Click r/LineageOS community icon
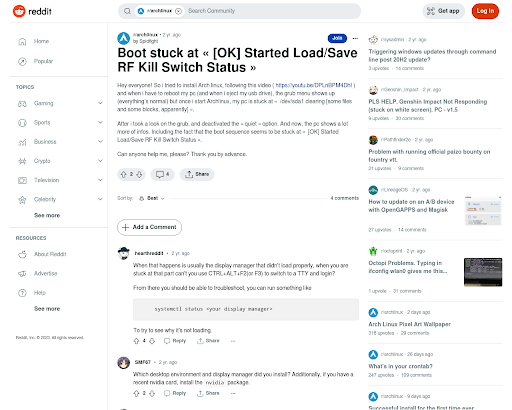Viewport: 512px width, 410px height. [x=373, y=190]
